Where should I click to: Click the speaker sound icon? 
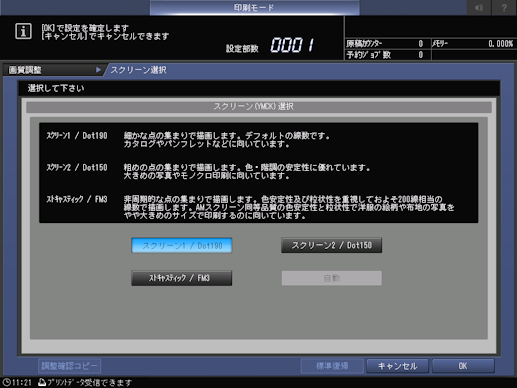479,8
